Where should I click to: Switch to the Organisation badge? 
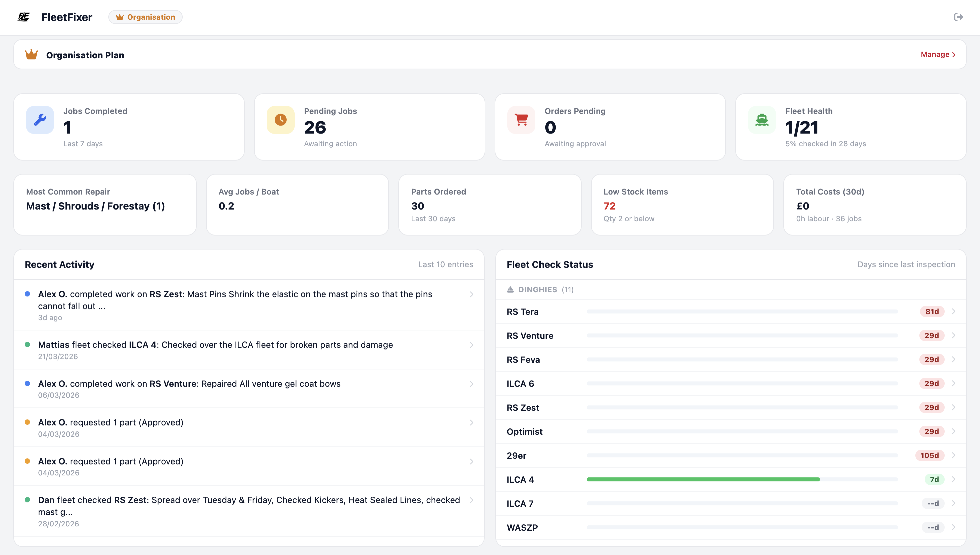tap(145, 17)
